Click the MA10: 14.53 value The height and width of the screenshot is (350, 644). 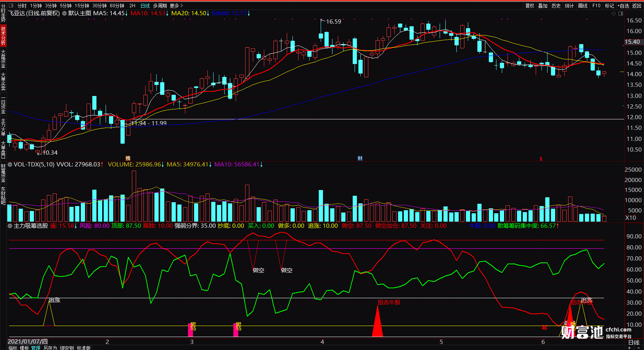pos(149,13)
